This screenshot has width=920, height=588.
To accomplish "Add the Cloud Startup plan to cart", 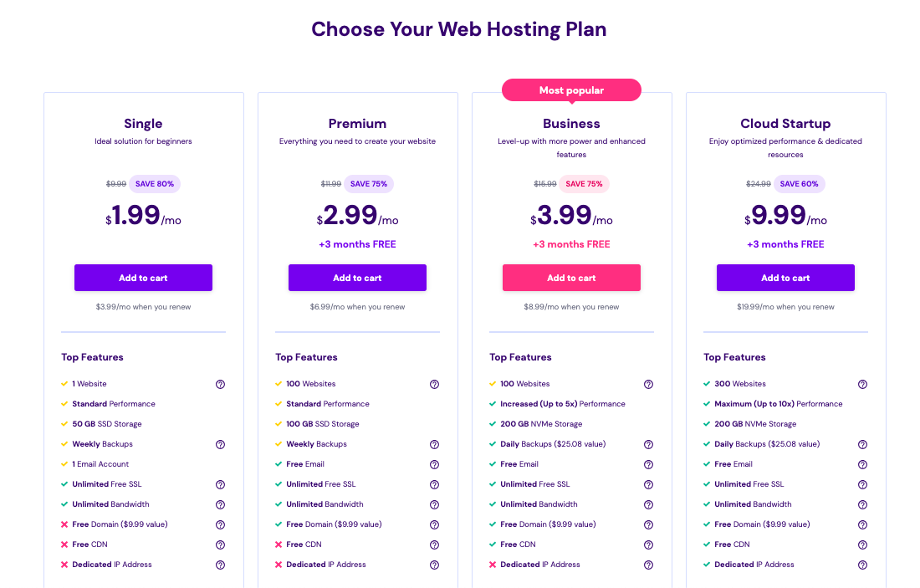I will point(785,278).
